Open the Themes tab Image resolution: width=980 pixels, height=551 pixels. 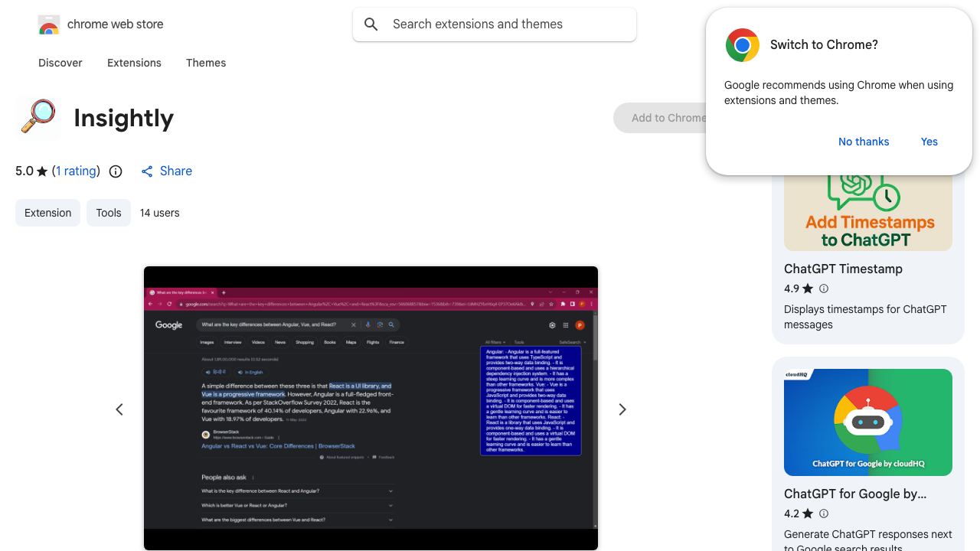click(206, 63)
